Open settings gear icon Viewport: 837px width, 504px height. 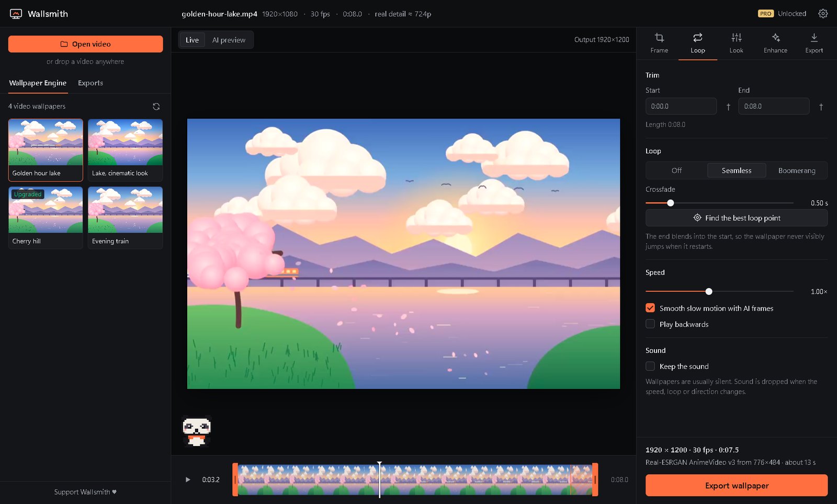[x=823, y=14]
